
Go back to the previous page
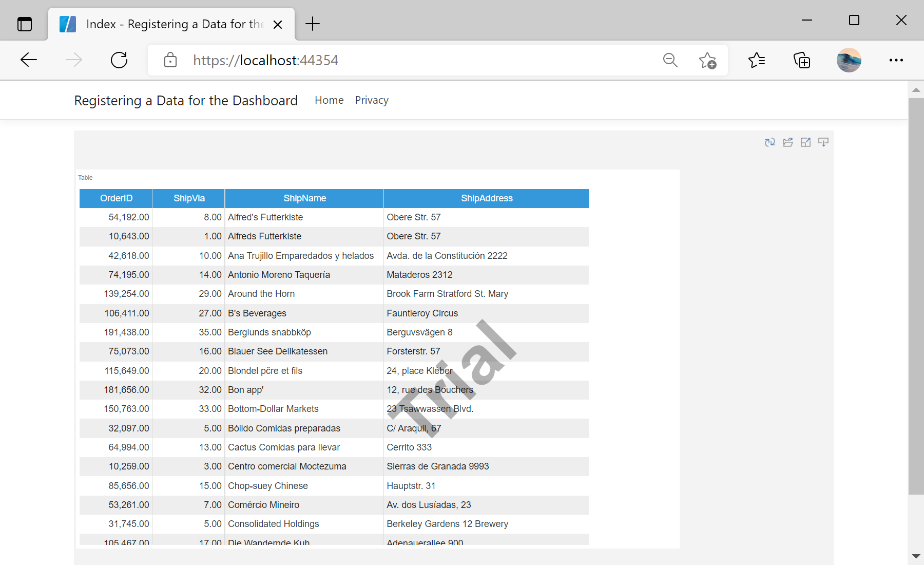coord(28,60)
